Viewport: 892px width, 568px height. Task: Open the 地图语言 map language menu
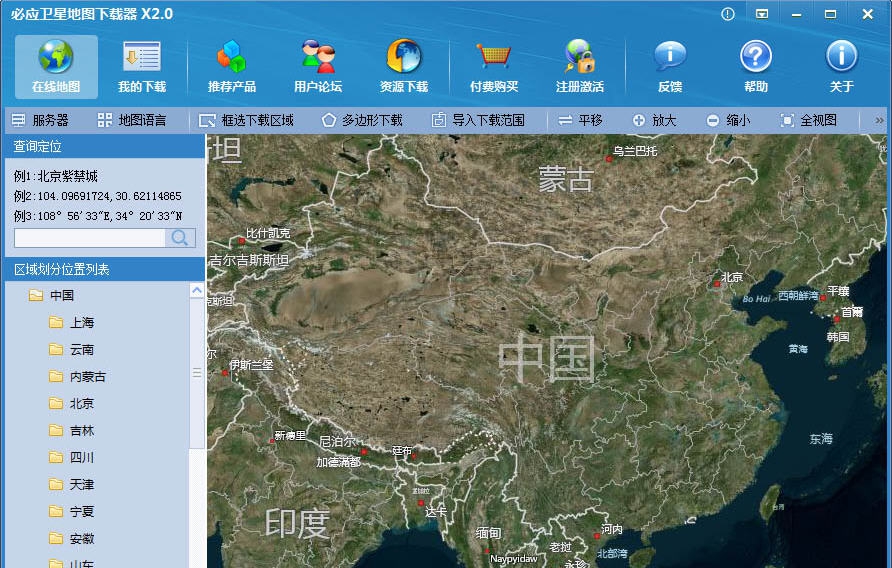[132, 120]
